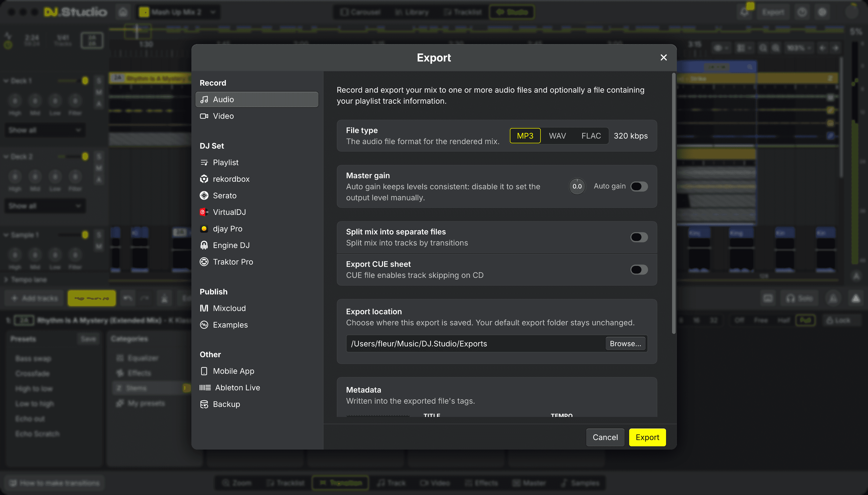
Task: Choose Traktor Pro export icon
Action: click(x=204, y=262)
